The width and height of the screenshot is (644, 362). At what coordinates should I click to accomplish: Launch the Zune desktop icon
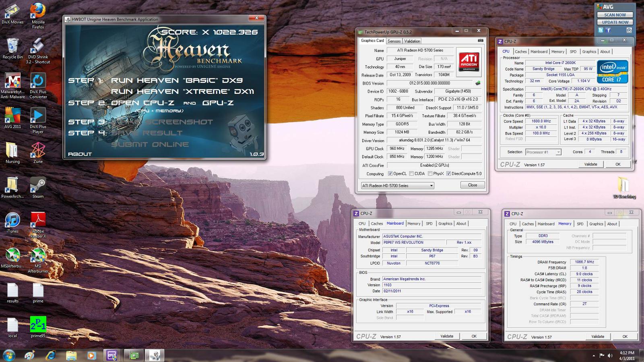(x=38, y=153)
